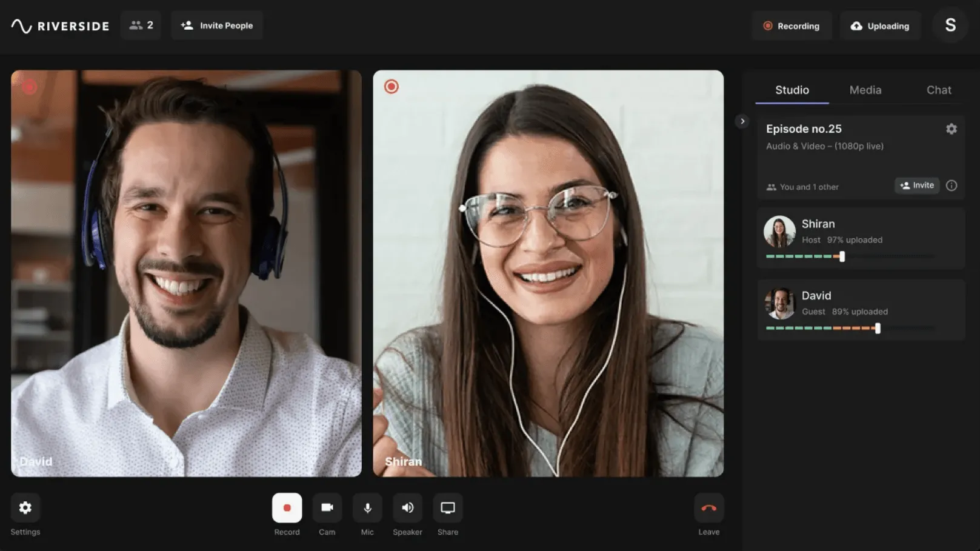980x551 pixels.
Task: Toggle the Speaker button
Action: [x=408, y=508]
